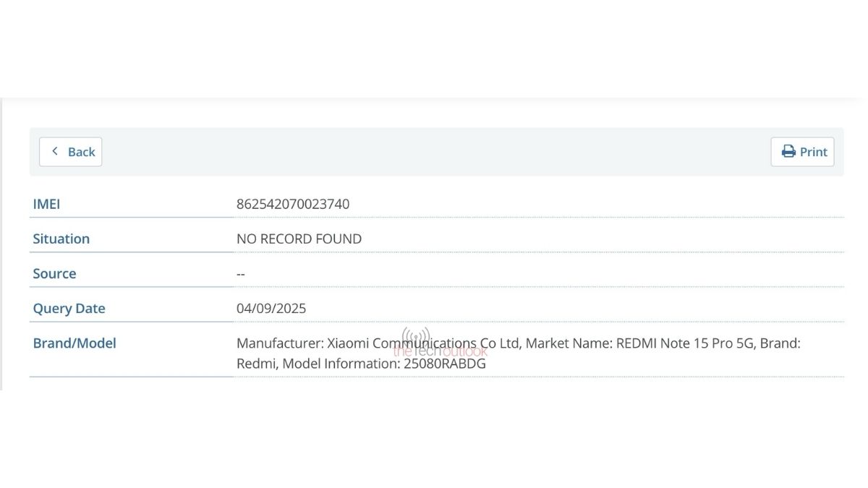Select the Situation row label
This screenshot has height=488, width=868.
click(x=61, y=239)
